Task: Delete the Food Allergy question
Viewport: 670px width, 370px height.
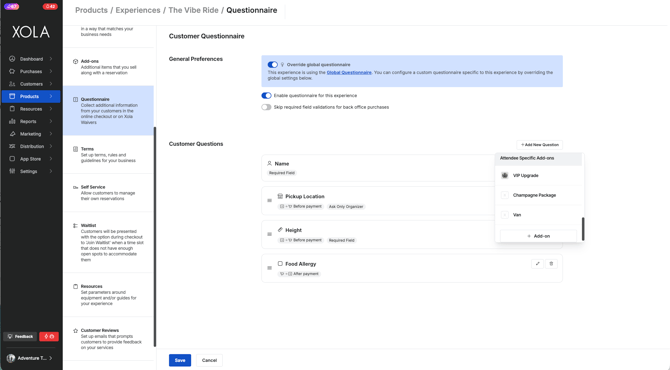Action: tap(551, 264)
